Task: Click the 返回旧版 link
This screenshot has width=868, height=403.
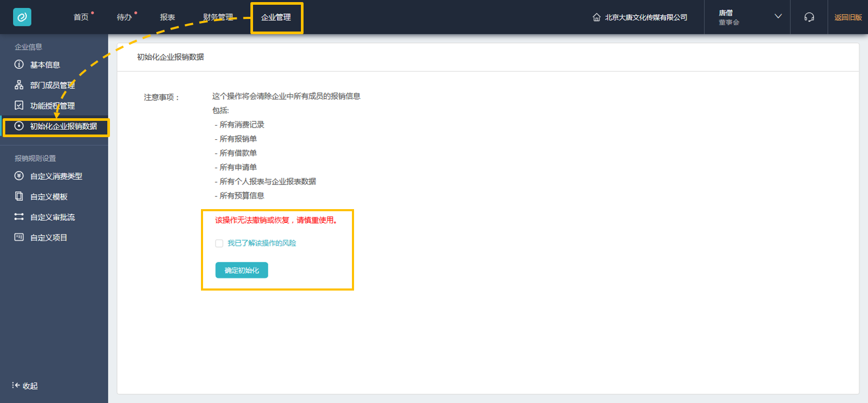Action: [848, 17]
